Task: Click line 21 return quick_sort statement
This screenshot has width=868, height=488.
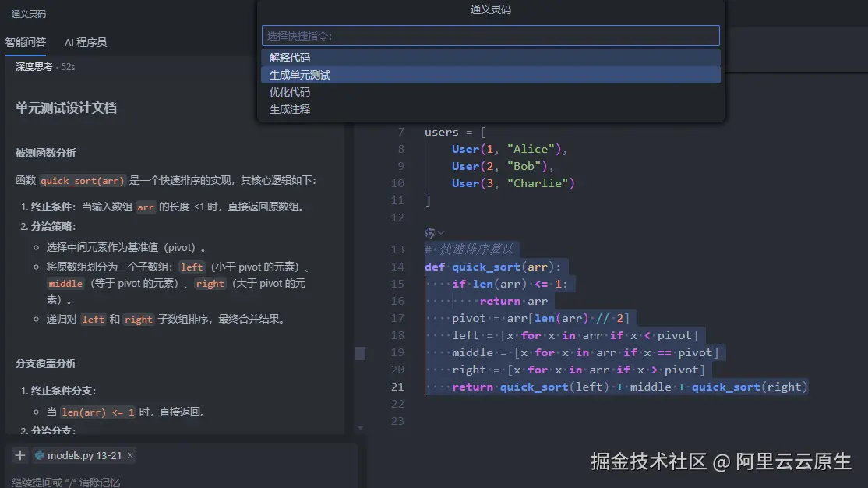Action: [x=630, y=387]
